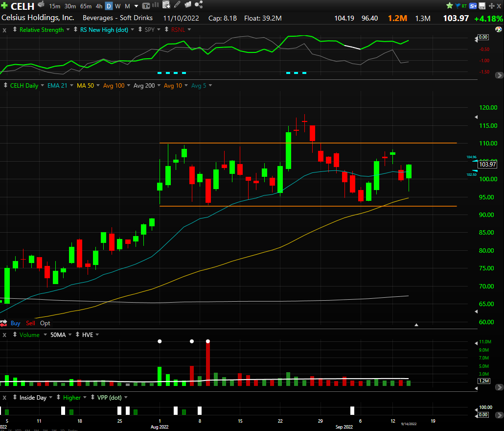
Task: Close the Inside Day pane with x
Action: tap(4, 398)
